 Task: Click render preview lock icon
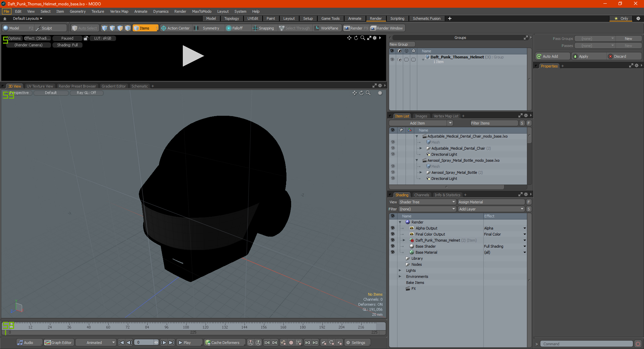86,38
